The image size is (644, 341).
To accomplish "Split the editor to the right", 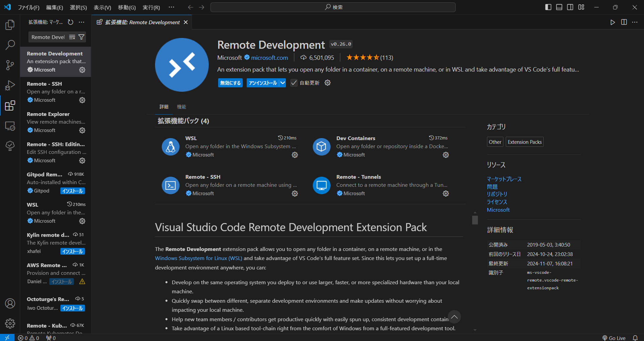I will click(x=624, y=22).
